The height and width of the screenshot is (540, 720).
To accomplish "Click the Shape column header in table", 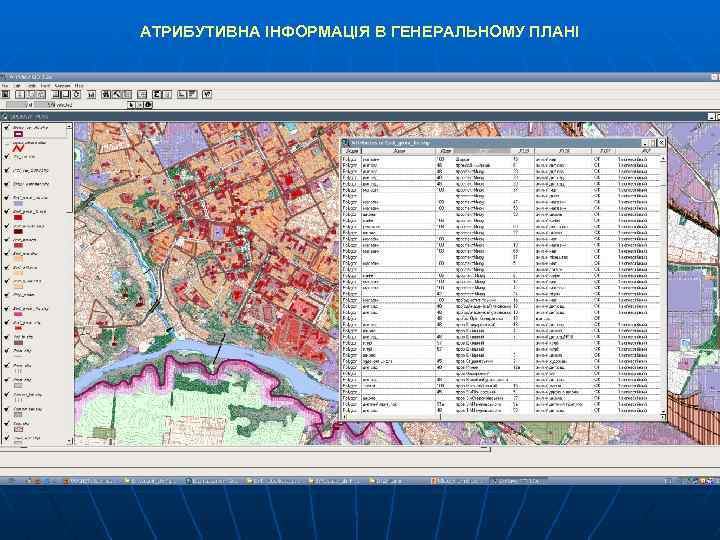I will (353, 151).
